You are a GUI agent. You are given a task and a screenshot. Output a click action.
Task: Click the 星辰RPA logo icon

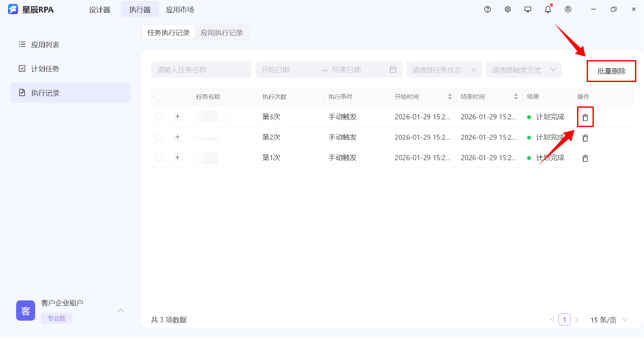(13, 9)
